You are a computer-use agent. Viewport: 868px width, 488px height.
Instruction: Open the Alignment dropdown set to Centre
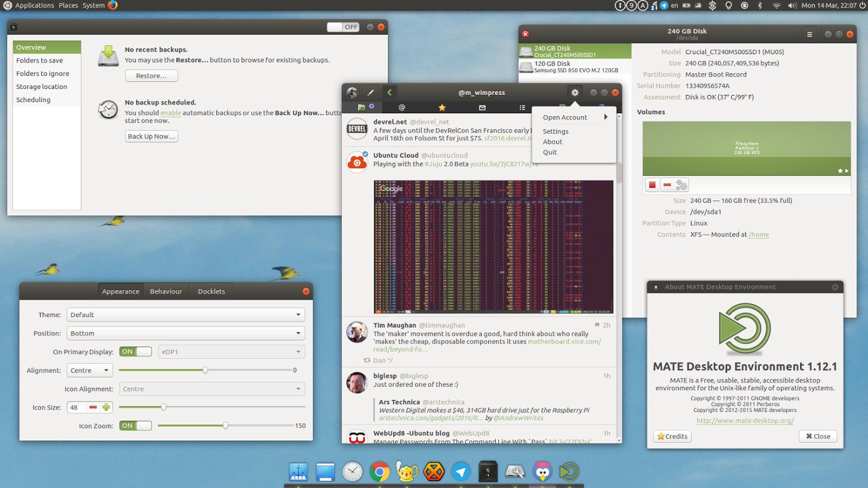pos(90,371)
